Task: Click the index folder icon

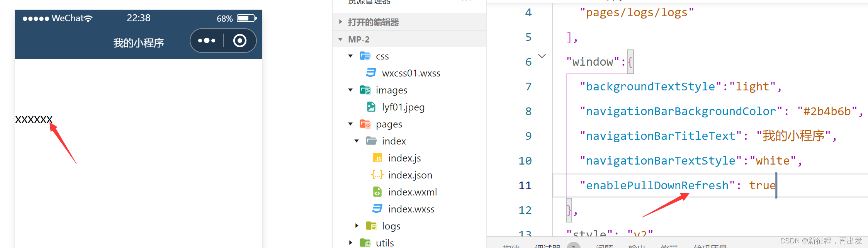Action: pos(371,141)
